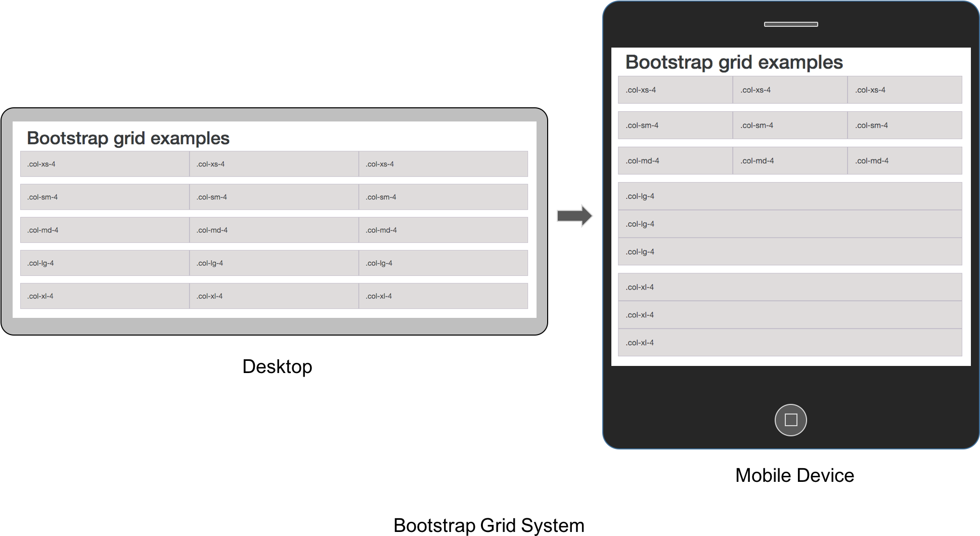The width and height of the screenshot is (980, 536).
Task: Click bottom stacked .col-lg-4 row on phone
Action: click(790, 252)
